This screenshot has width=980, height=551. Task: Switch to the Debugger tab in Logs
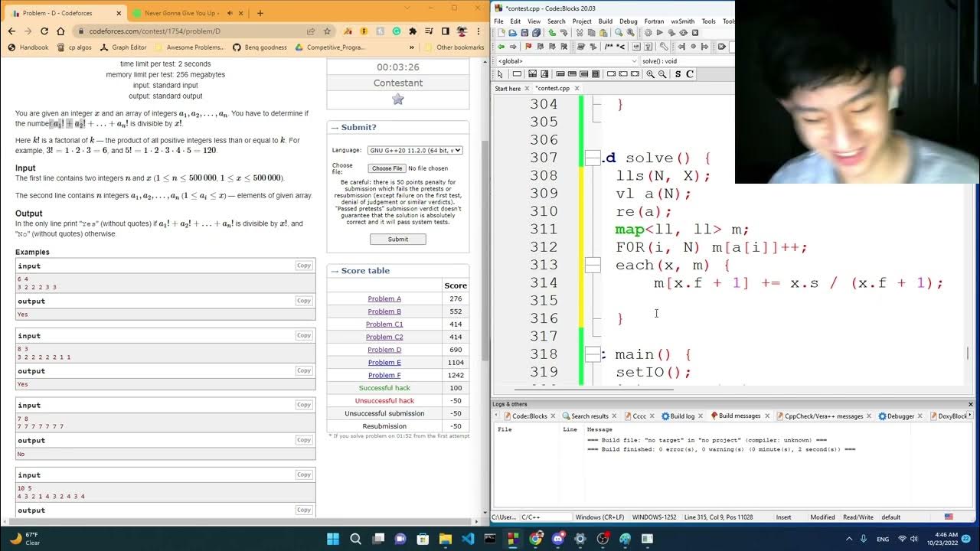point(900,416)
